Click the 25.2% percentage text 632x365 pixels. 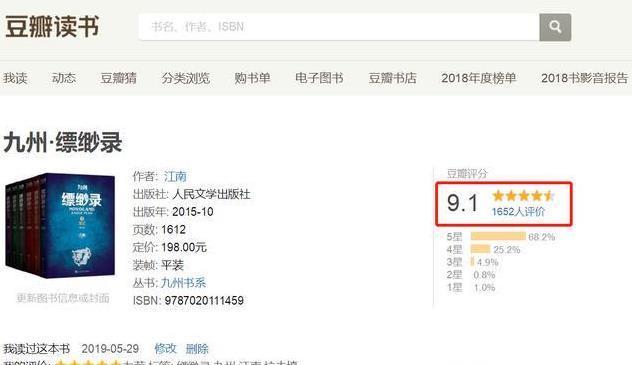tap(507, 250)
